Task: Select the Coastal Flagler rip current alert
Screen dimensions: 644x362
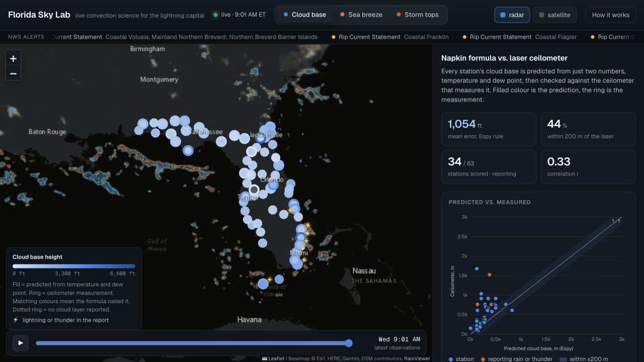Action: (x=519, y=37)
